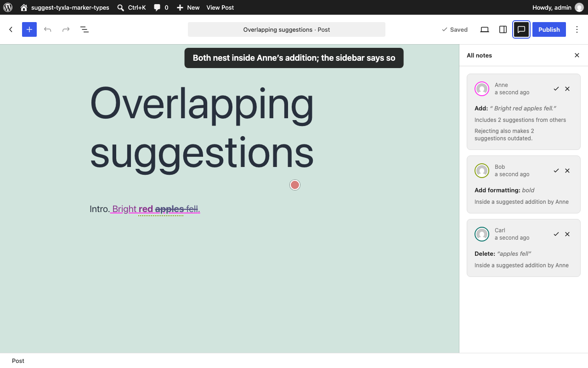
Task: Click the Saved status indicator
Action: 455,29
